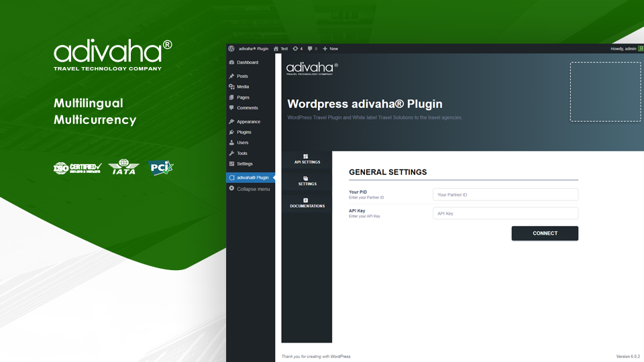
Task: Open the Howdy, admin account menu
Action: point(627,48)
